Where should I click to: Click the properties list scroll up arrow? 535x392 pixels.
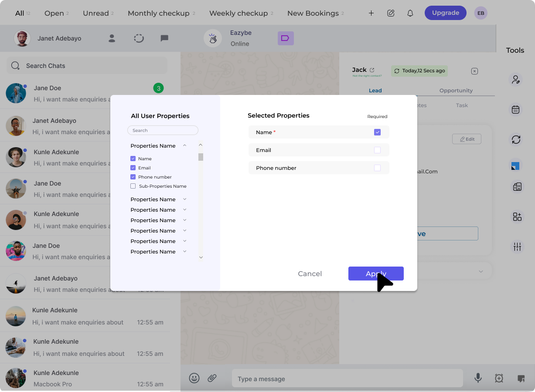(201, 145)
